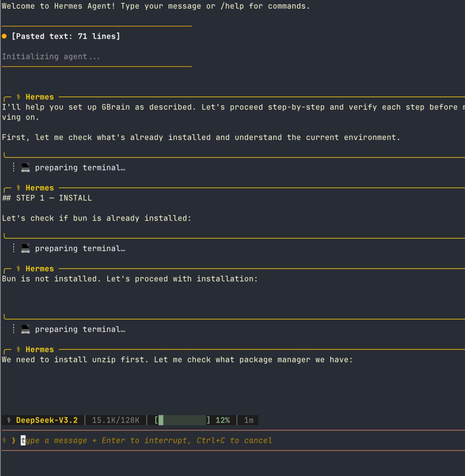
Task: Click the laptop icon under the Bun not installed message
Action: pyautogui.click(x=26, y=330)
